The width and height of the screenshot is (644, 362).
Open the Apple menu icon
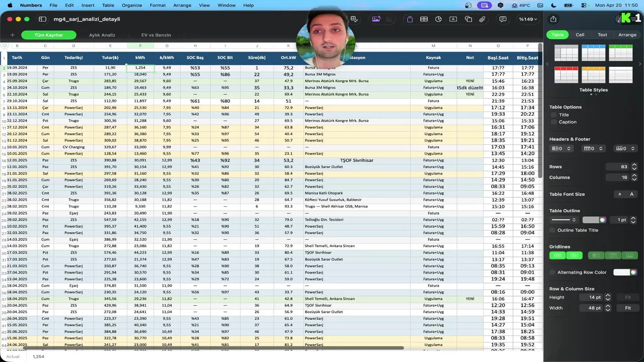[x=10, y=5]
